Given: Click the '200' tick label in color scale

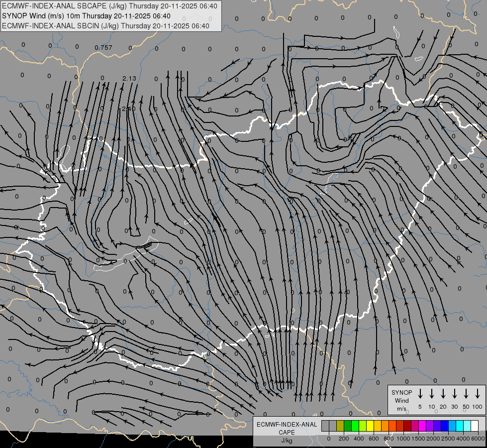Looking at the screenshot, I should click(344, 439).
